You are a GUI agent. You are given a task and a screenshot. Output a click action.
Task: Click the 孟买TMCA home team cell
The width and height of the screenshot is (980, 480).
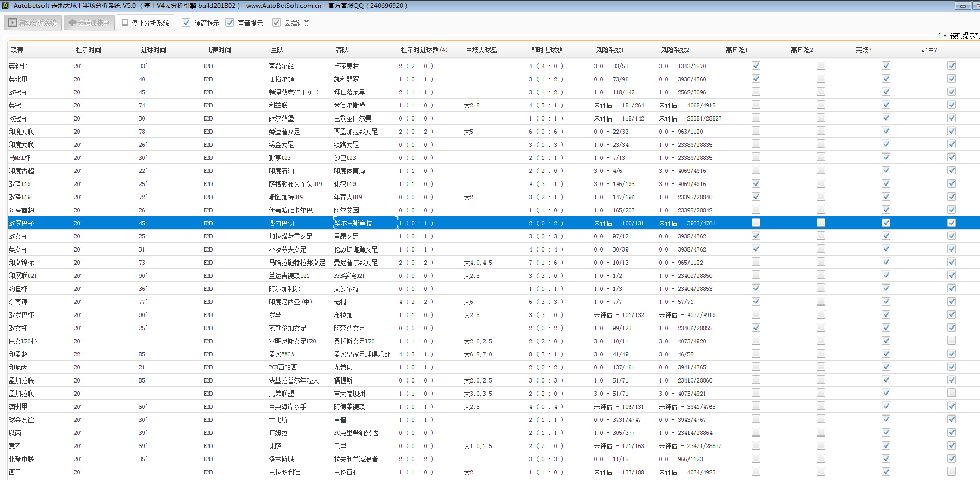click(x=282, y=354)
